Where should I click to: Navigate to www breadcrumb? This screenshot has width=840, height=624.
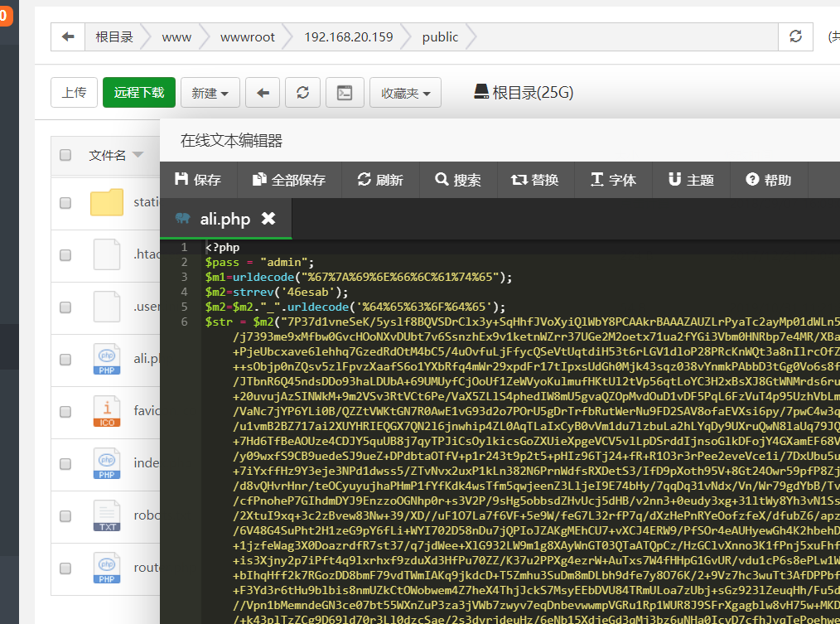click(176, 37)
